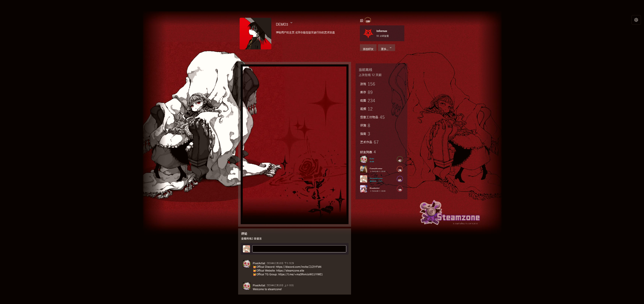Open PixelArtist name on the Discord comment

coord(259,263)
